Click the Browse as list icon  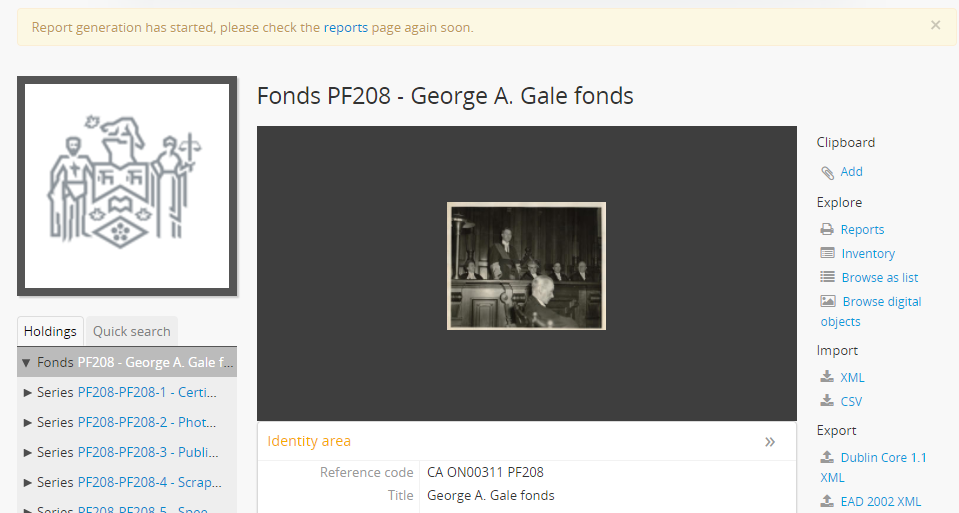[x=828, y=277]
